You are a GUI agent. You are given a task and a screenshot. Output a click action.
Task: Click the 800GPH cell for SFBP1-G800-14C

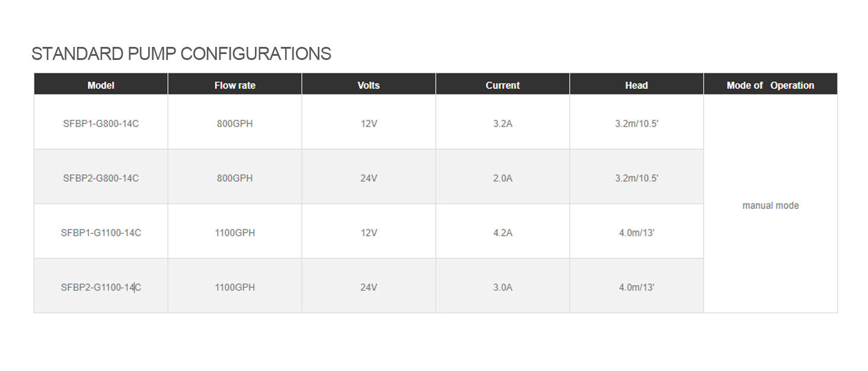235,124
